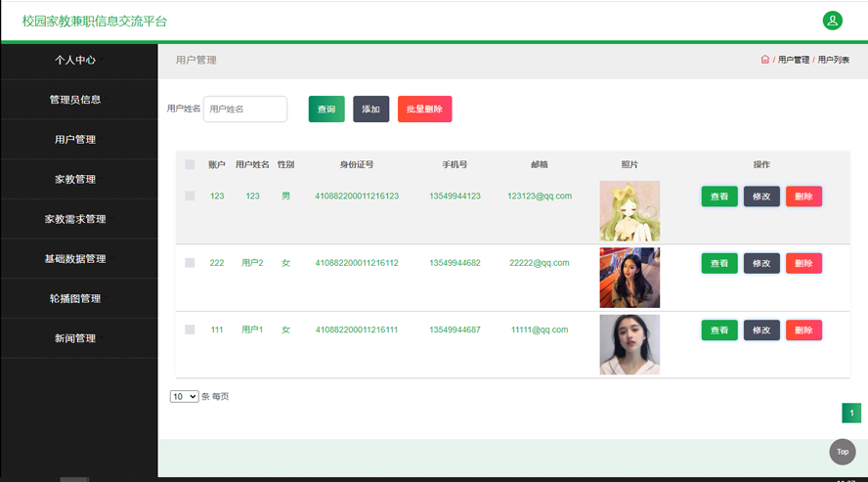Click the account cell 111

217,329
